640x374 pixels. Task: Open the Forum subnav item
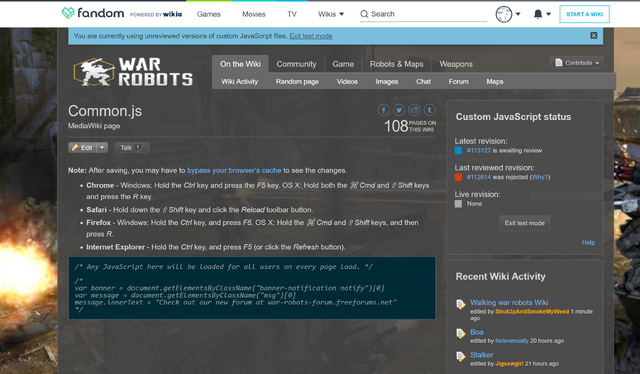point(458,82)
